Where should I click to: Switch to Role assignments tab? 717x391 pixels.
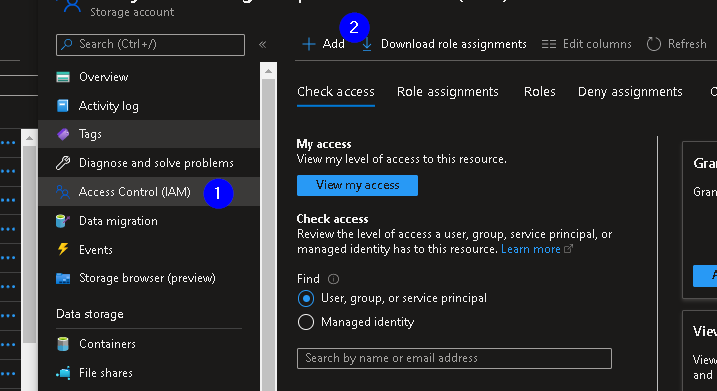[448, 92]
